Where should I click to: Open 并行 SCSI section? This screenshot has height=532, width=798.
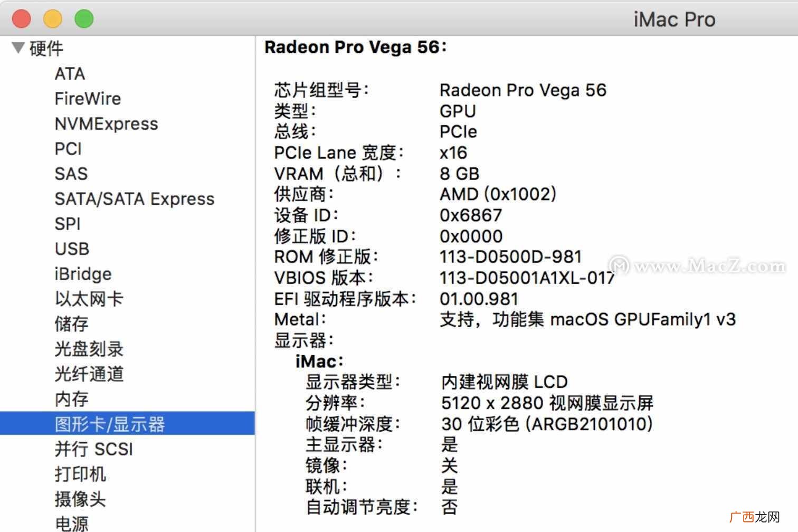[x=93, y=449]
